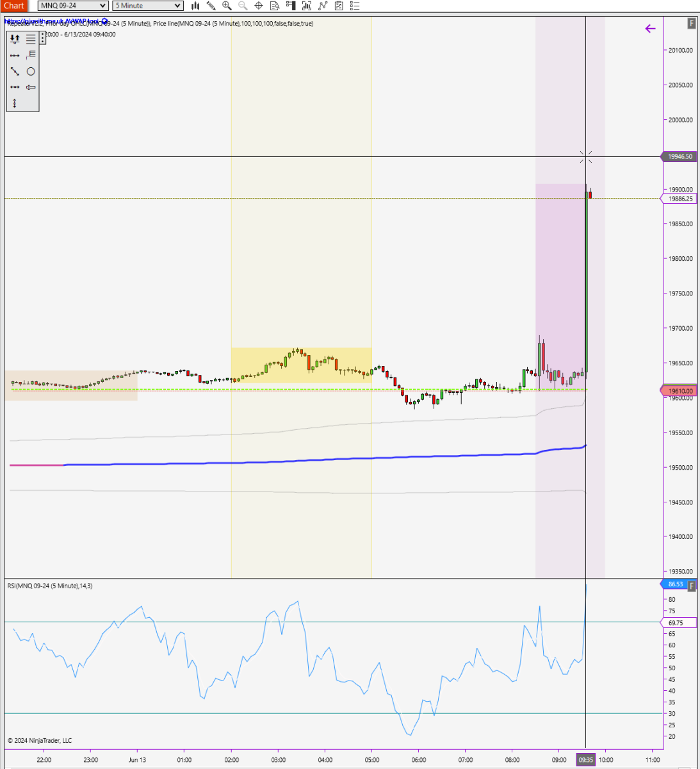This screenshot has height=769, width=700.
Task: Toggle the cross hair tool
Action: [259, 6]
